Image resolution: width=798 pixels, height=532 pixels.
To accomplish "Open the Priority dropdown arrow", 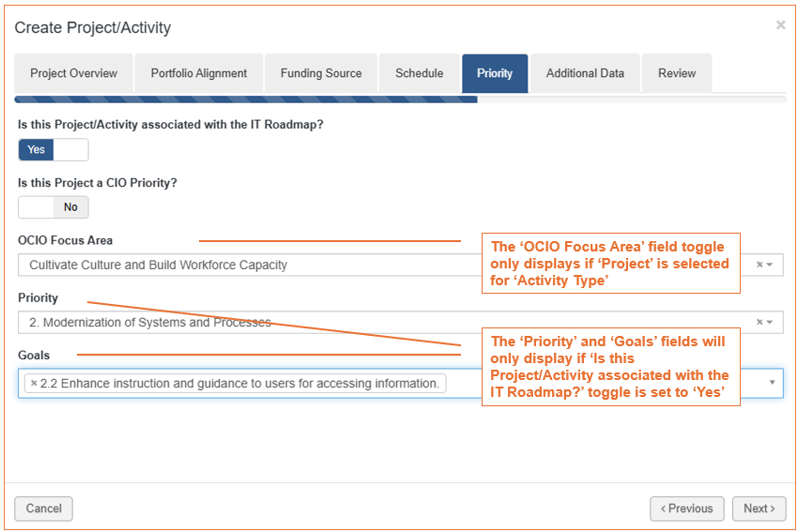I will (770, 322).
